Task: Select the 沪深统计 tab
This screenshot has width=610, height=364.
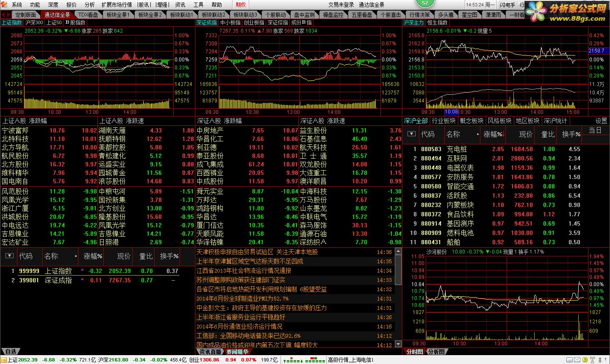Action: 555,121
